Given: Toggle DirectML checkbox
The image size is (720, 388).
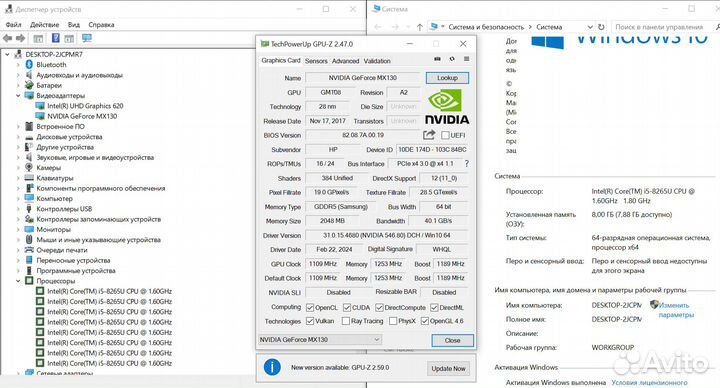Looking at the screenshot, I should [x=434, y=308].
